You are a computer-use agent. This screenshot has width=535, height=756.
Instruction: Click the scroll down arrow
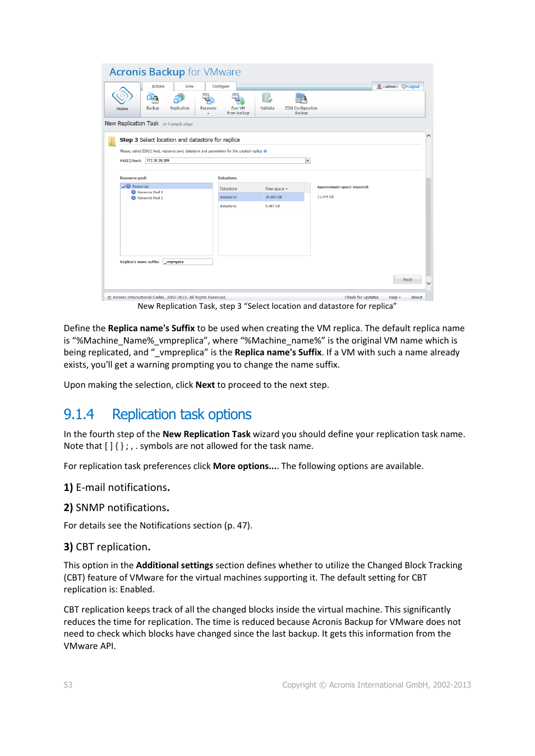tap(428, 284)
